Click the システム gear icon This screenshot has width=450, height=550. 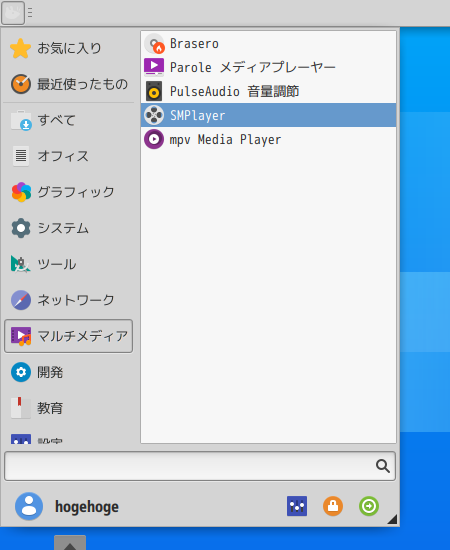pos(21,228)
